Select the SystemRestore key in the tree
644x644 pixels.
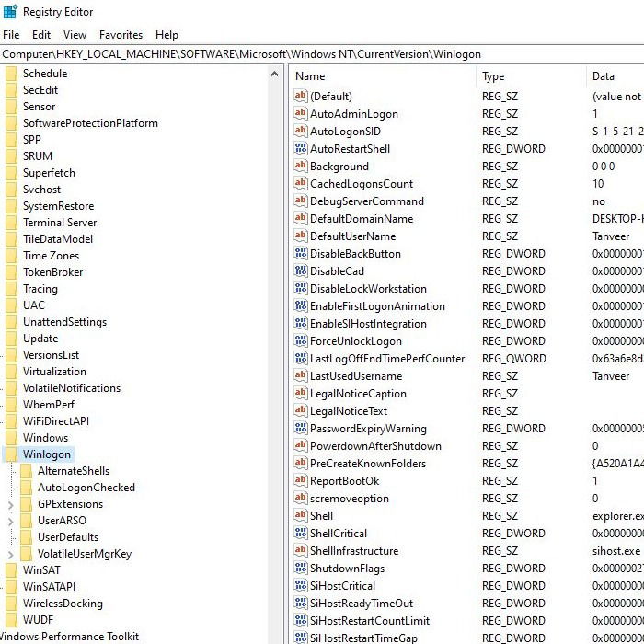point(58,206)
